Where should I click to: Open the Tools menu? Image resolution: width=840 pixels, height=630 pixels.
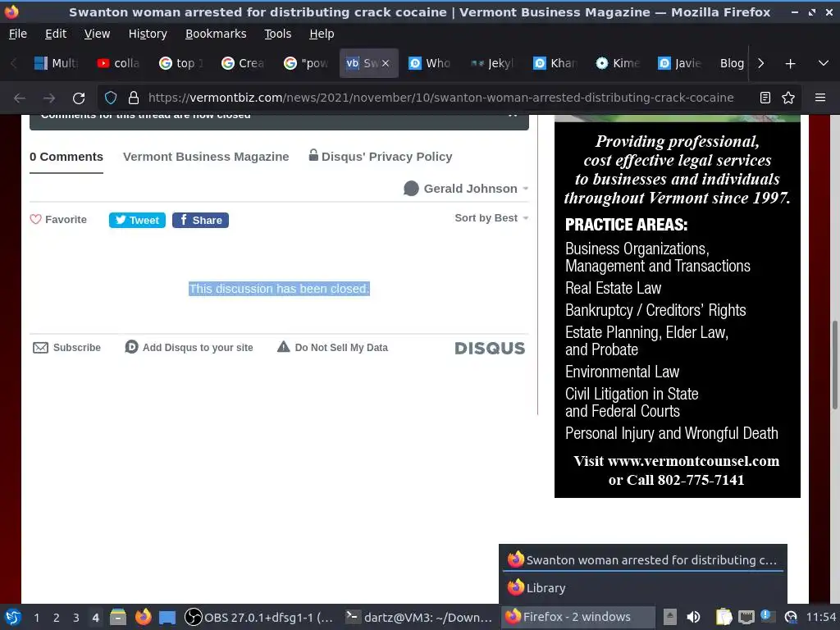[277, 34]
